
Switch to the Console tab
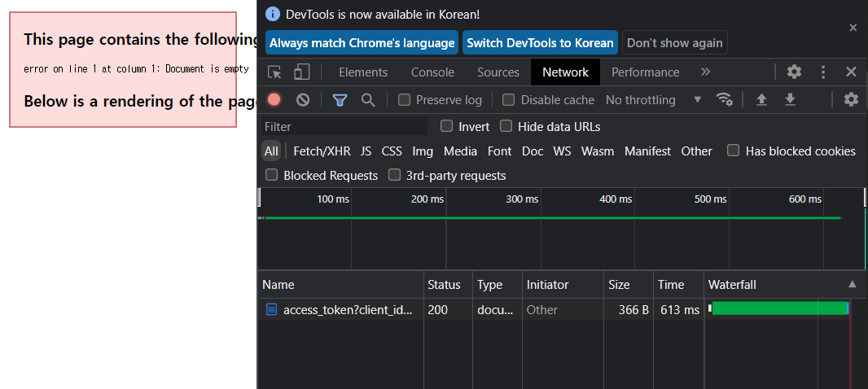tap(432, 72)
